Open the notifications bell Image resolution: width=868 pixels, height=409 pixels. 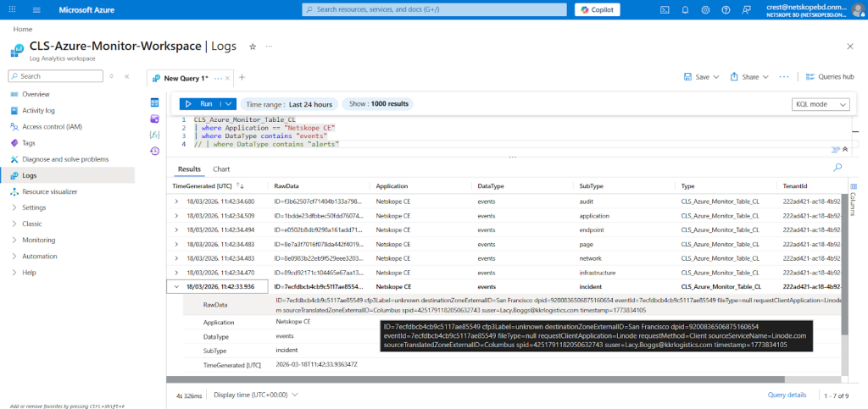pos(685,9)
